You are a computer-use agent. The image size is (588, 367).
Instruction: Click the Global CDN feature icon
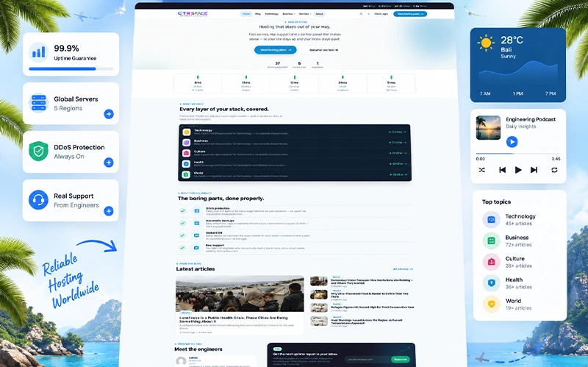[196, 235]
